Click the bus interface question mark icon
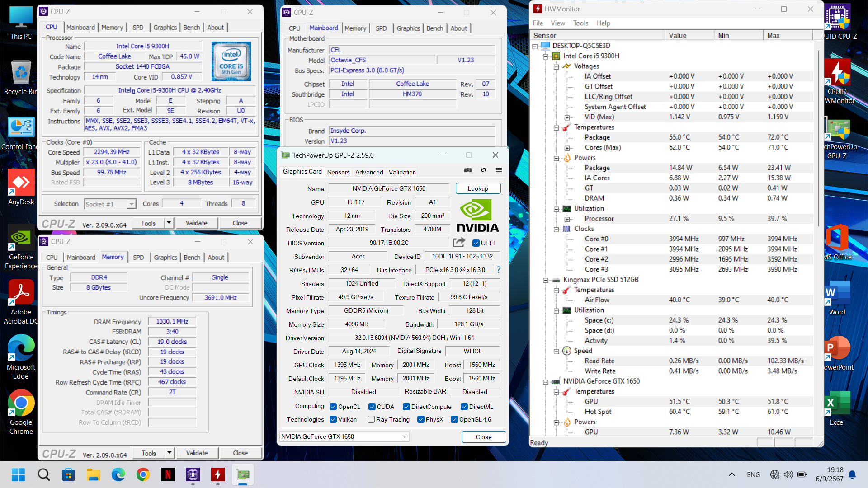Image resolution: width=868 pixels, height=488 pixels. (x=499, y=270)
